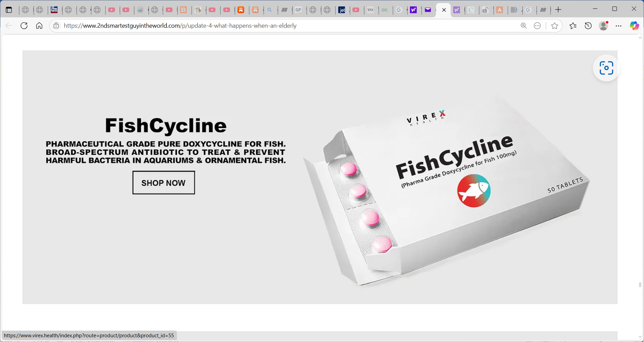Open the favorites list panel
This screenshot has height=342, width=644.
tap(573, 26)
